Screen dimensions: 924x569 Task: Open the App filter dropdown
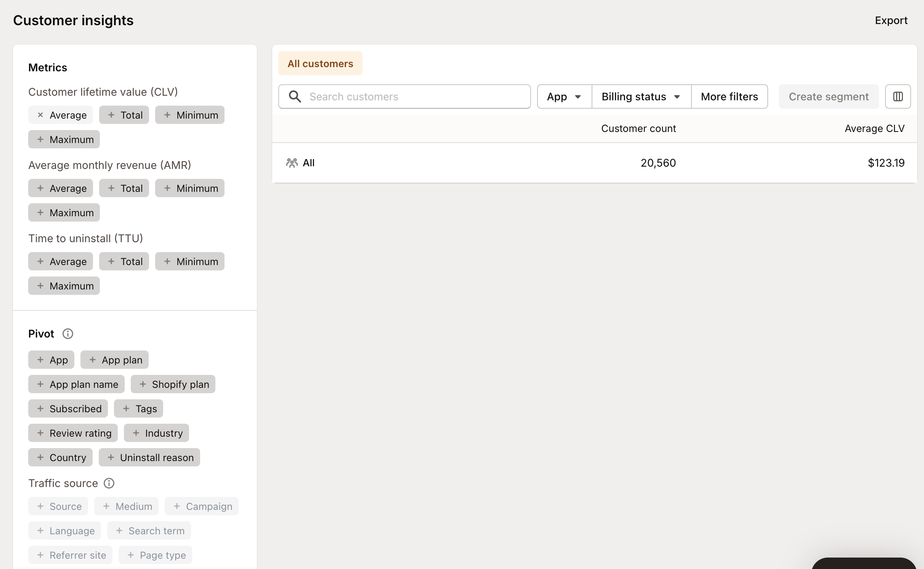[564, 96]
